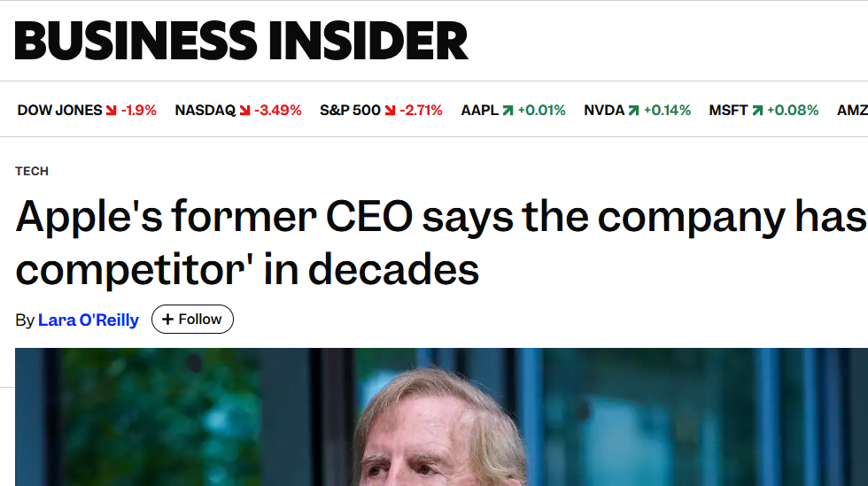Open the AAPL stock ticker label
The height and width of the screenshot is (486, 868).
[x=480, y=111]
